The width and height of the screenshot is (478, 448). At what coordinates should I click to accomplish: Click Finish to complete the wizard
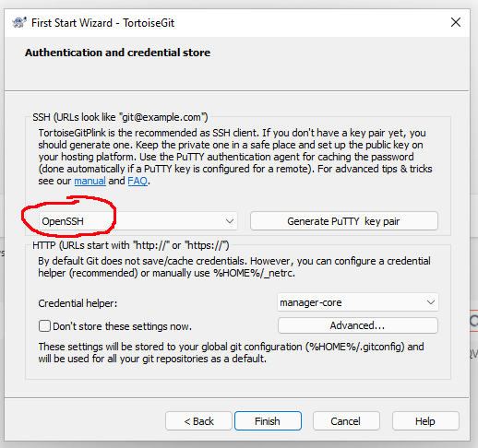pos(268,421)
